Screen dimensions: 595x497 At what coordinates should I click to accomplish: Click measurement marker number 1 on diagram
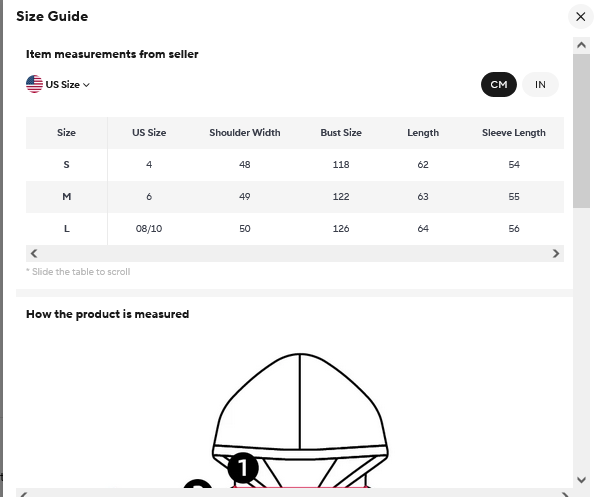point(243,468)
